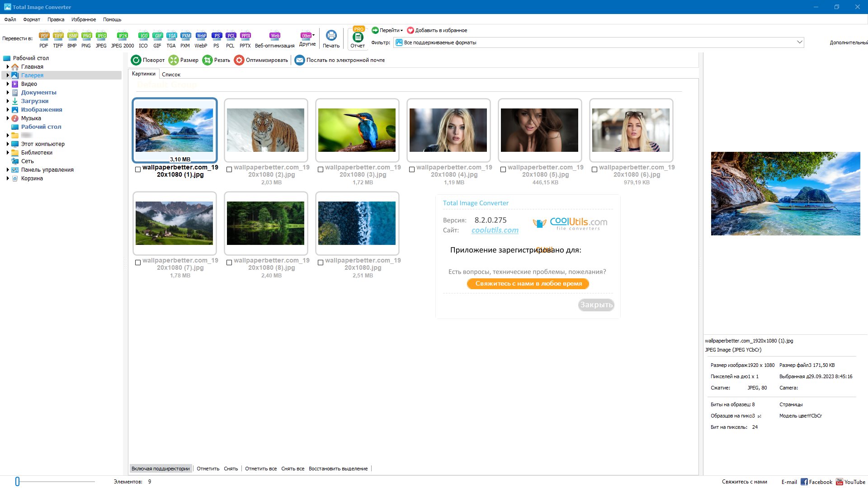Open the coolutils.com site link
This screenshot has height=488, width=868.
click(495, 230)
